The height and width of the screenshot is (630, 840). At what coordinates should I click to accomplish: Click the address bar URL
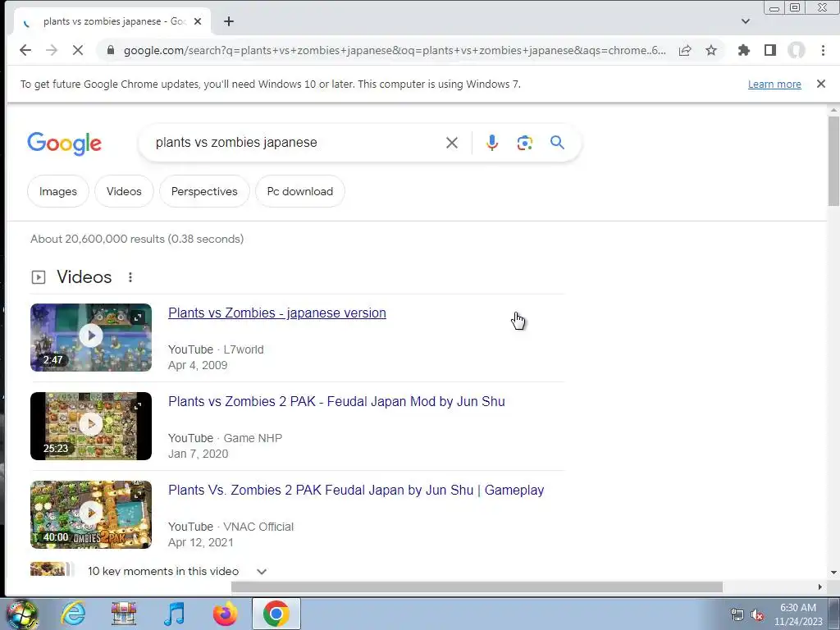pos(395,50)
